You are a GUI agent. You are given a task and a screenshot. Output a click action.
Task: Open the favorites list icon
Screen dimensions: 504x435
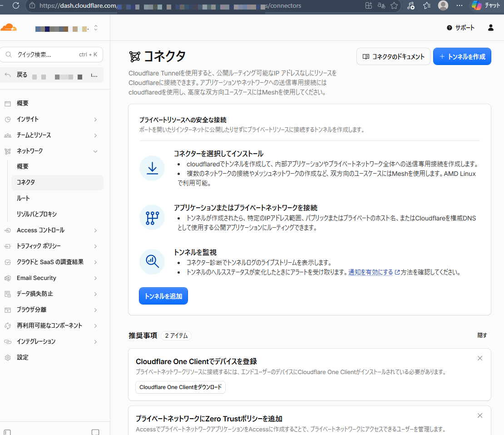pyautogui.click(x=427, y=5)
